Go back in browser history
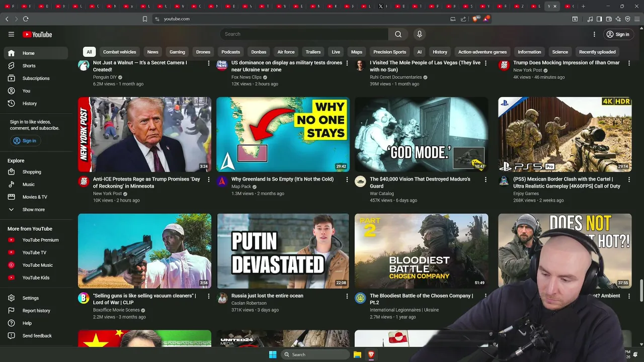 pyautogui.click(x=7, y=19)
